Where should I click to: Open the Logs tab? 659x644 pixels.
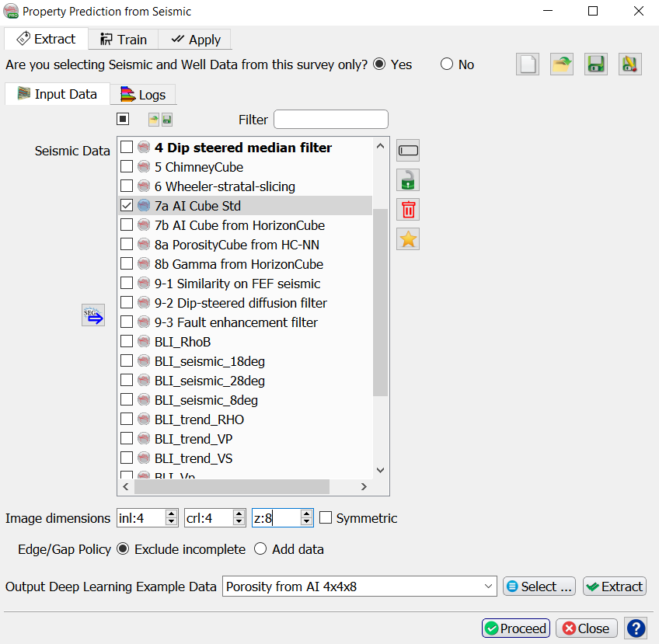(x=143, y=95)
